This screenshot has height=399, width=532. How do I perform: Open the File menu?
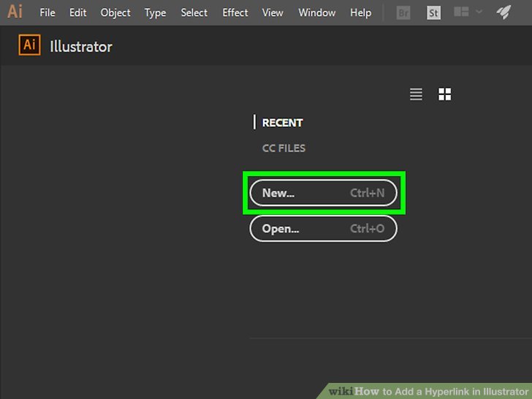[47, 12]
